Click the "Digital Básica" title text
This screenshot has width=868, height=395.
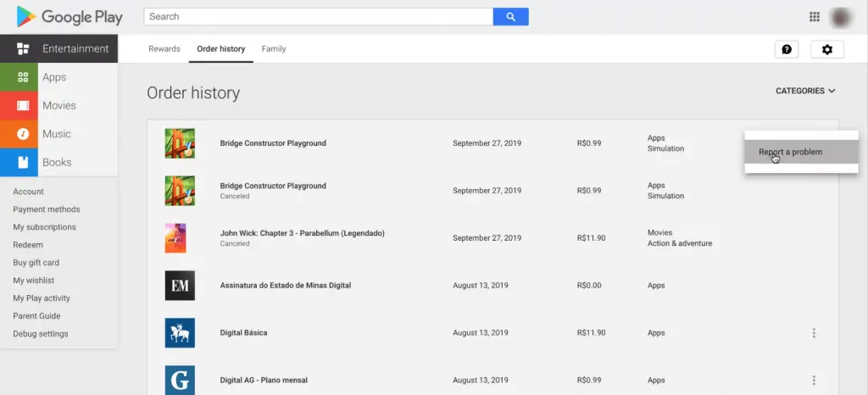(x=243, y=333)
